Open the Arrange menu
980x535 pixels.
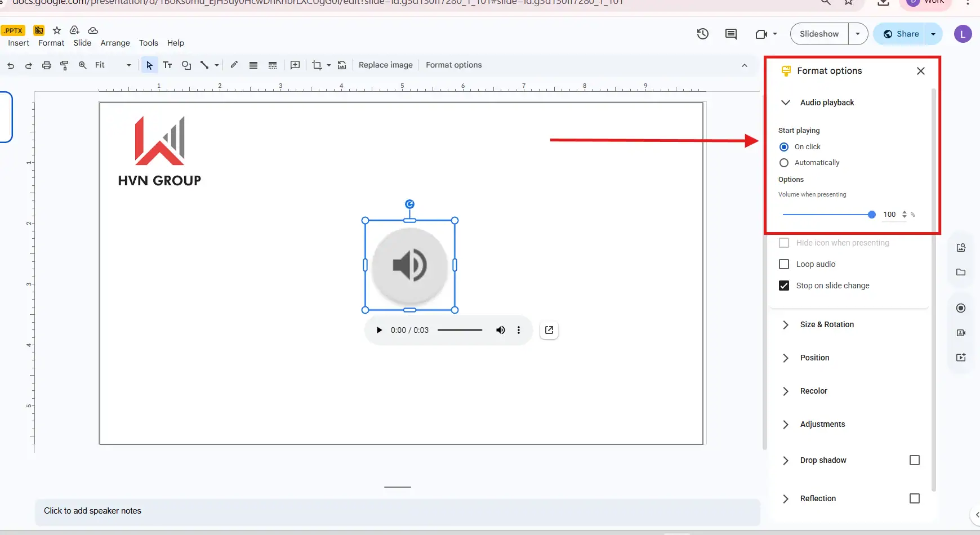click(x=115, y=43)
